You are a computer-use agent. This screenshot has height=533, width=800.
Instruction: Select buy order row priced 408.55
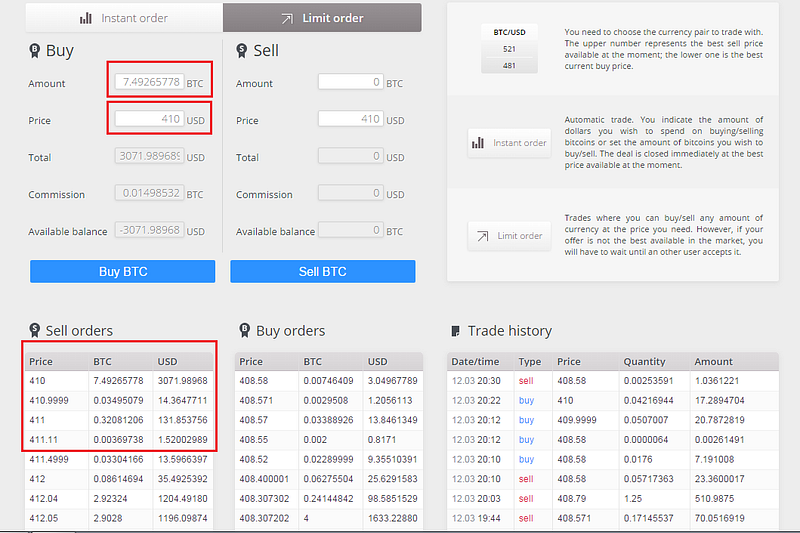coord(329,440)
